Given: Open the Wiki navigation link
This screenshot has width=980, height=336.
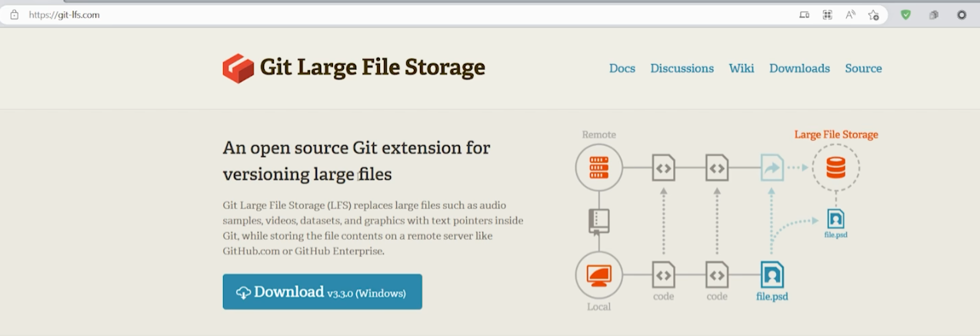Looking at the screenshot, I should (741, 68).
